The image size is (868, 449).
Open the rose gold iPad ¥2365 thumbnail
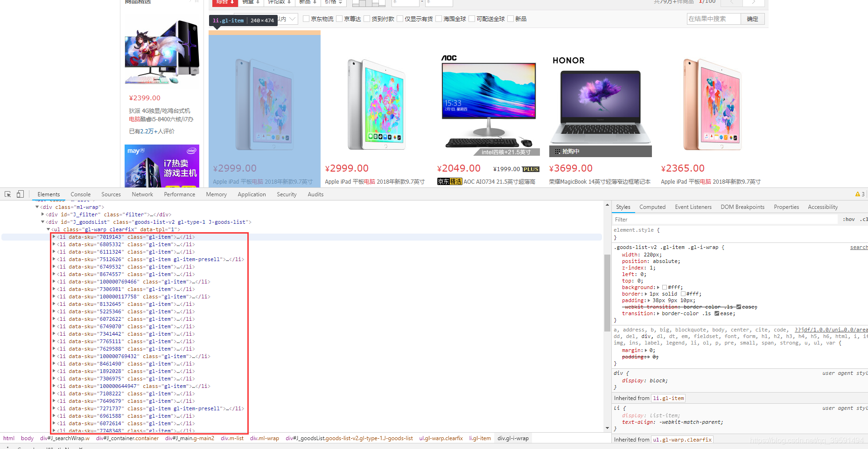coord(712,105)
